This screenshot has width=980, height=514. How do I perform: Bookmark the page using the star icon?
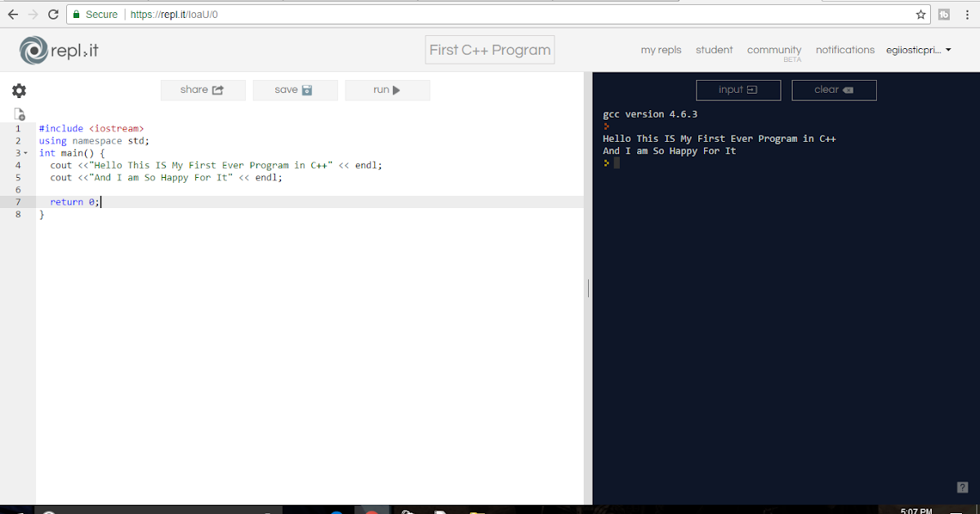tap(920, 14)
